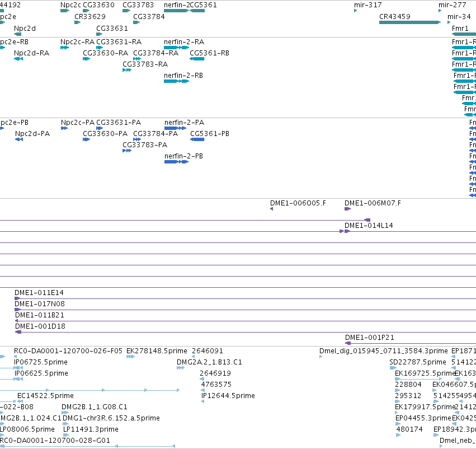Click the 4763575 EST label
The width and height of the screenshot is (476, 449).
pos(216,385)
